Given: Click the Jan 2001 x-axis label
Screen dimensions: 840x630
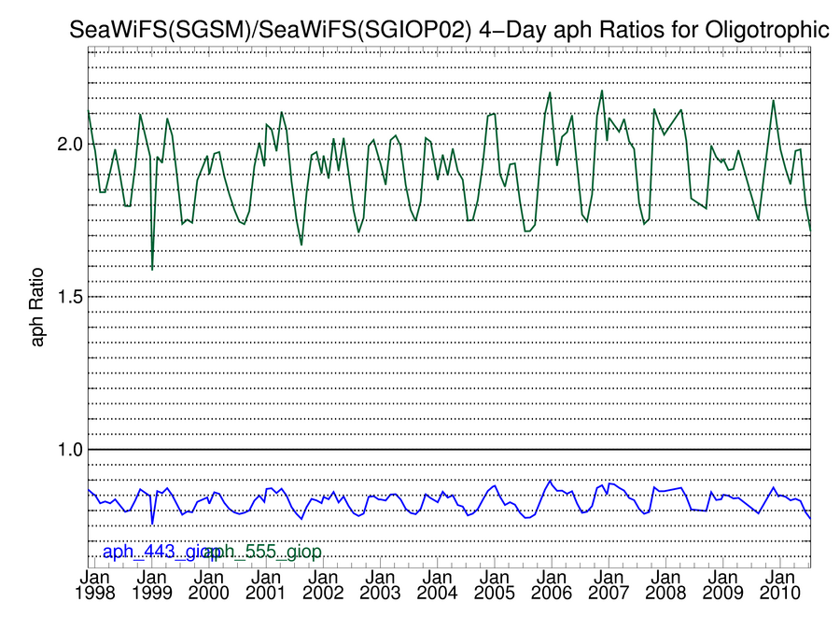Looking at the screenshot, I should (266, 585).
